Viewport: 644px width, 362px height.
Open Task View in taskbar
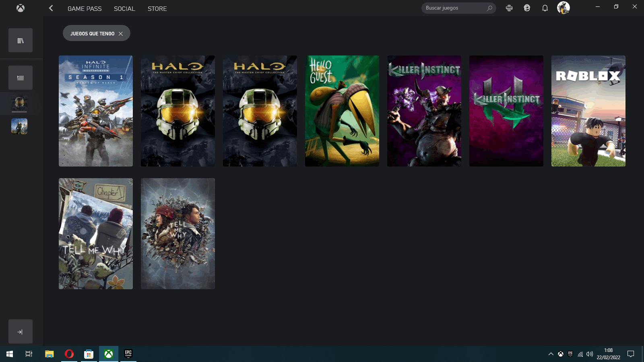click(29, 354)
